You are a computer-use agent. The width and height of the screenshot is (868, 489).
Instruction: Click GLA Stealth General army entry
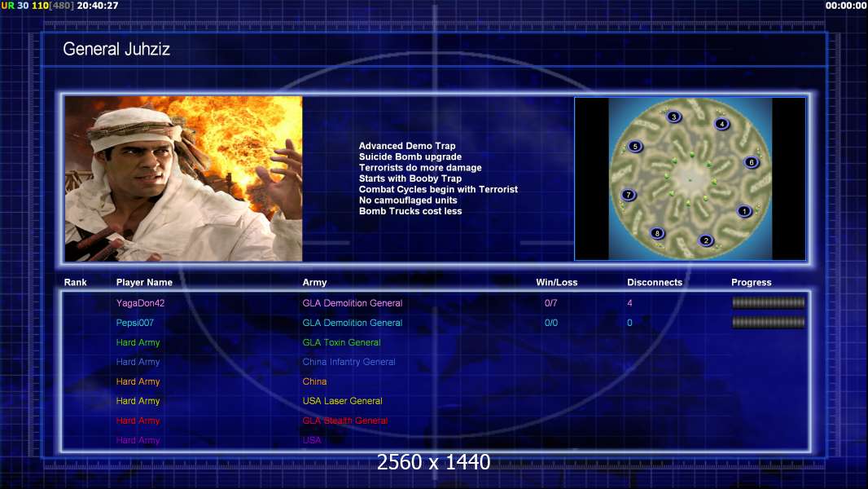pos(345,421)
